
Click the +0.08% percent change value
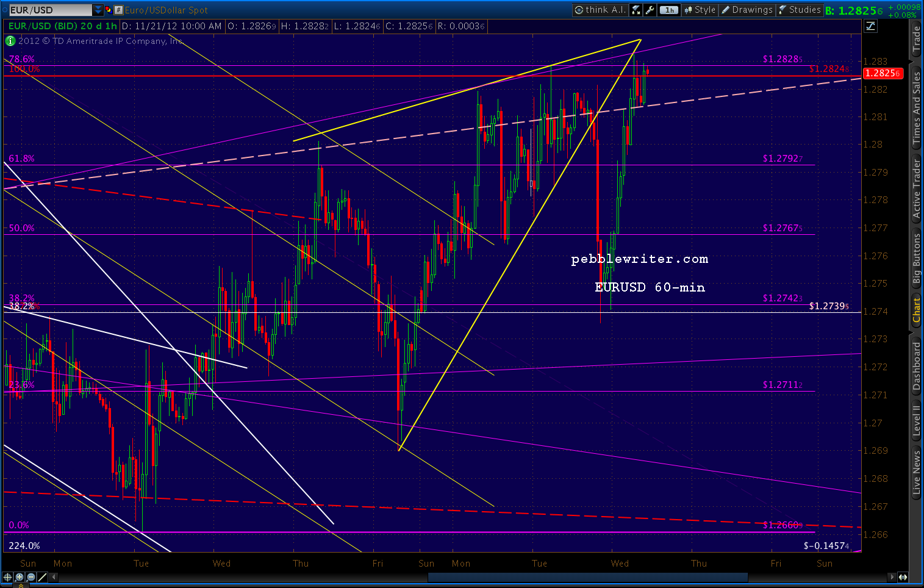(903, 15)
